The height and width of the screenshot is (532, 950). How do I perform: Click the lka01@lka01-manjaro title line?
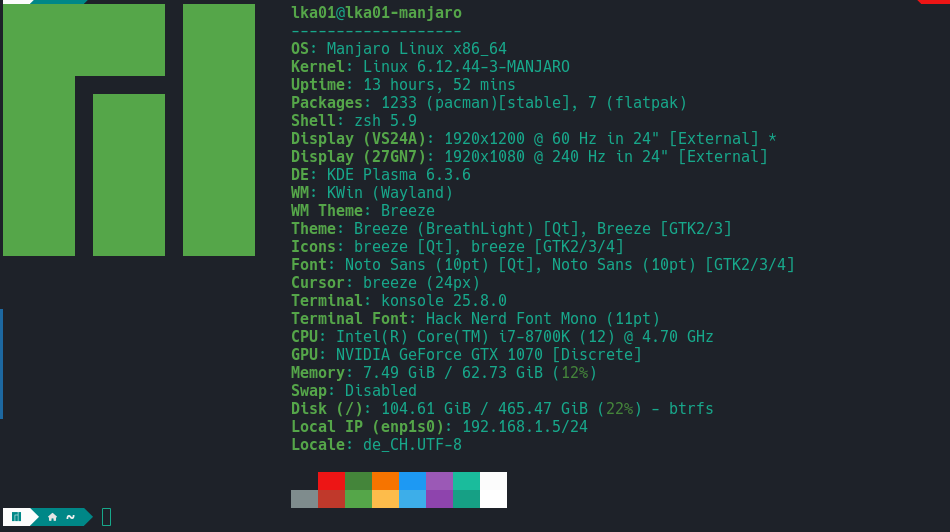click(x=376, y=13)
